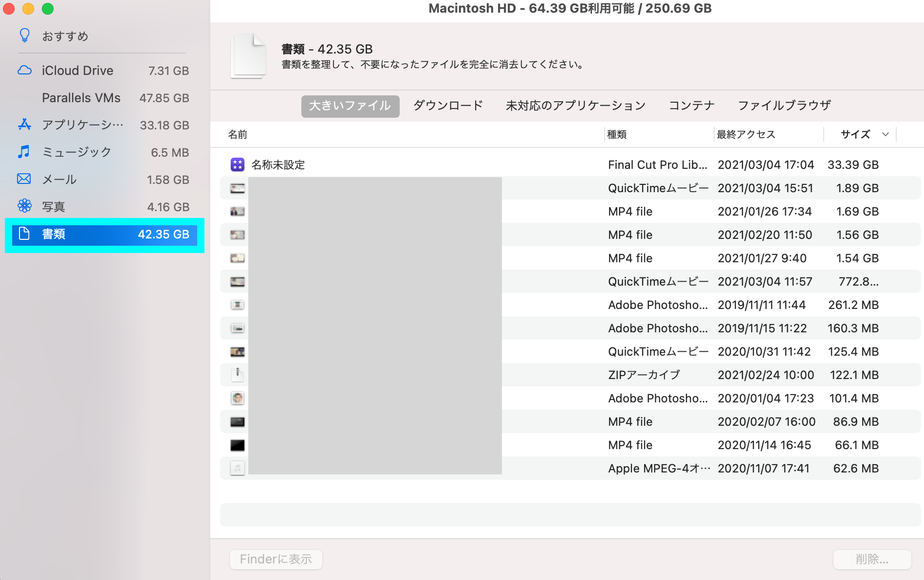Click the 削除... button
This screenshot has width=924, height=580.
coord(872,559)
